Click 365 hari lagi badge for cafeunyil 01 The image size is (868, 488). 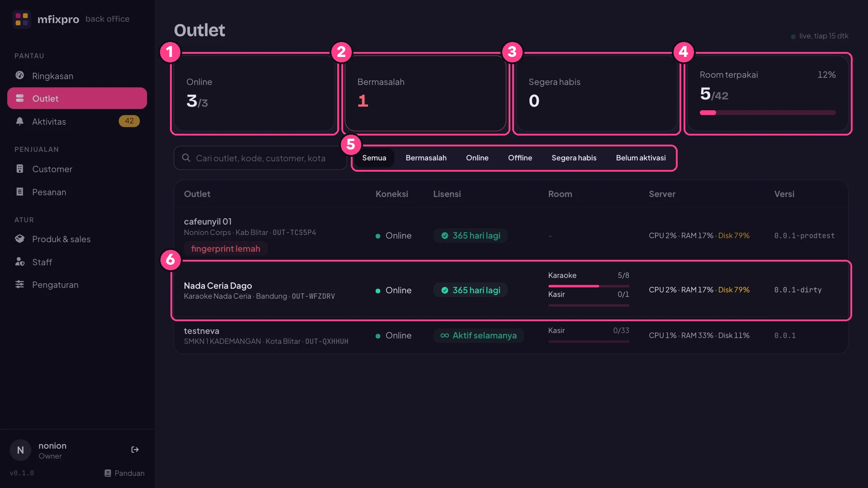coord(470,235)
